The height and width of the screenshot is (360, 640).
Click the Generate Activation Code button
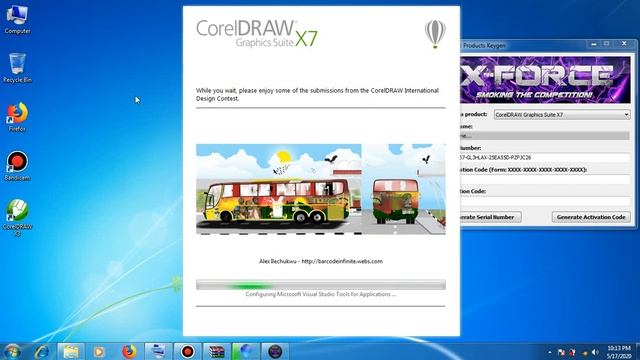(591, 217)
